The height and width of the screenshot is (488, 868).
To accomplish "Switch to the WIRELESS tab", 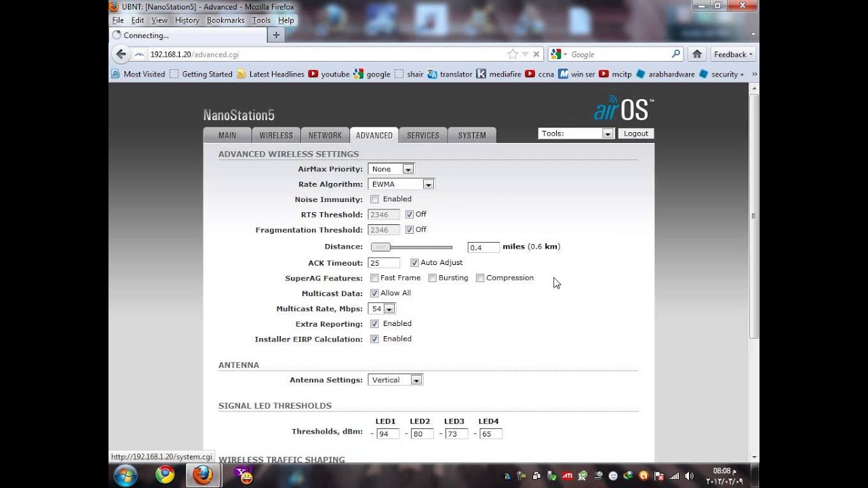I will [x=276, y=136].
